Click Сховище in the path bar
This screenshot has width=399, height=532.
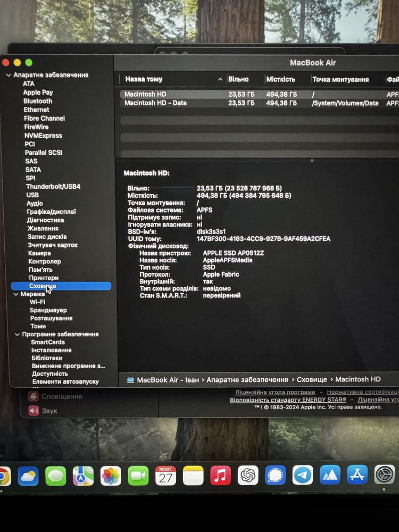[312, 380]
